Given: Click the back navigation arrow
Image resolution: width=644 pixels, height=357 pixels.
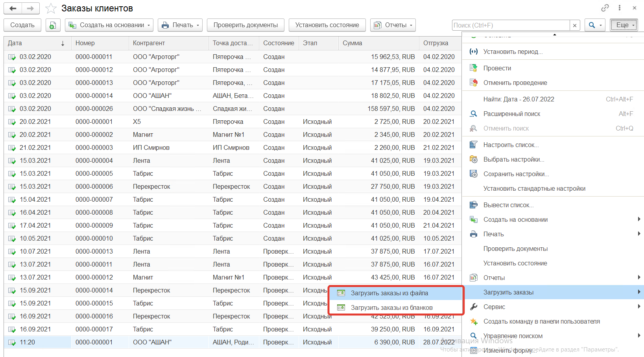Looking at the screenshot, I should (13, 8).
